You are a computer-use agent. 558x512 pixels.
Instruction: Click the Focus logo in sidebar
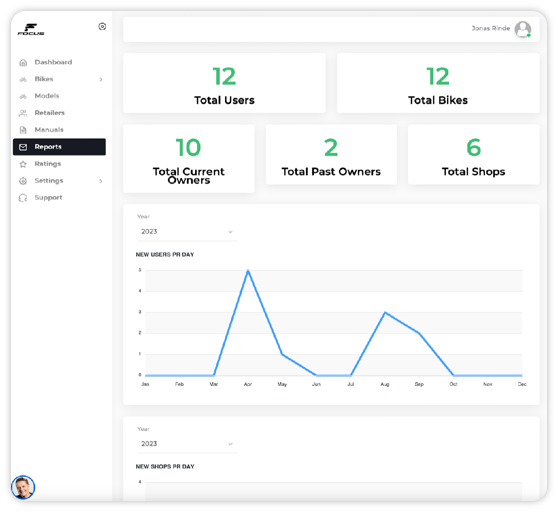click(31, 30)
